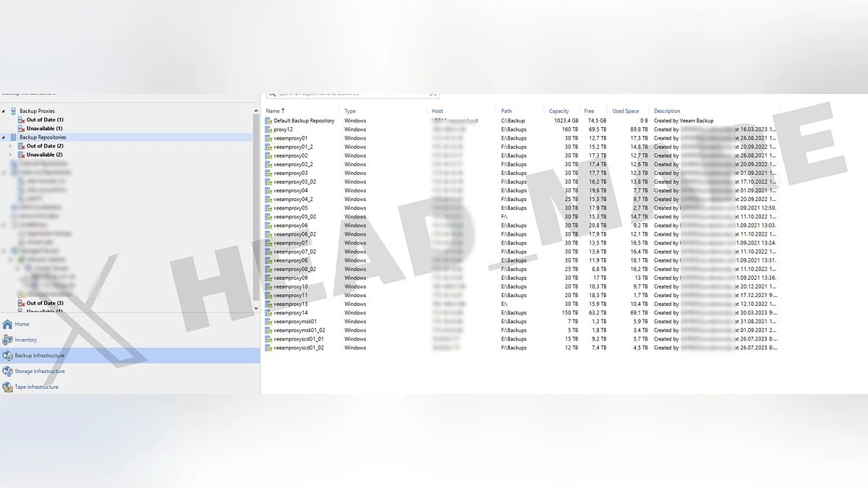
Task: Click the Out of Date (1) error icon
Action: click(22, 119)
